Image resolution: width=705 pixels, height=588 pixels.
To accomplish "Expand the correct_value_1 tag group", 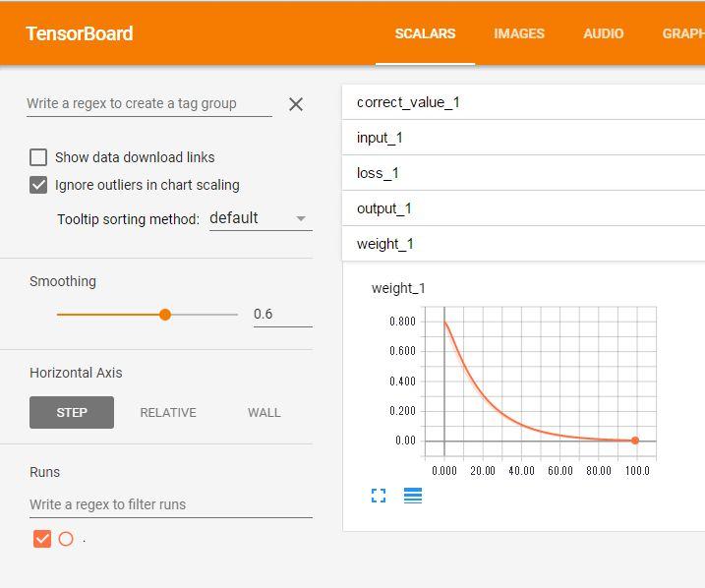I will pyautogui.click(x=521, y=102).
